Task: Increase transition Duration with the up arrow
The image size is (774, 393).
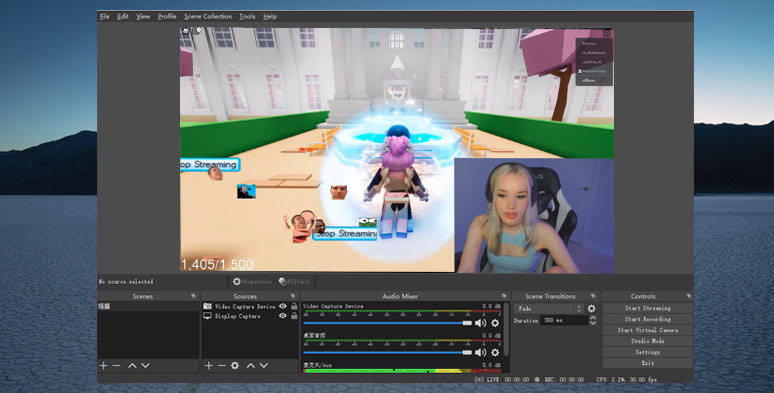Action: click(x=593, y=317)
